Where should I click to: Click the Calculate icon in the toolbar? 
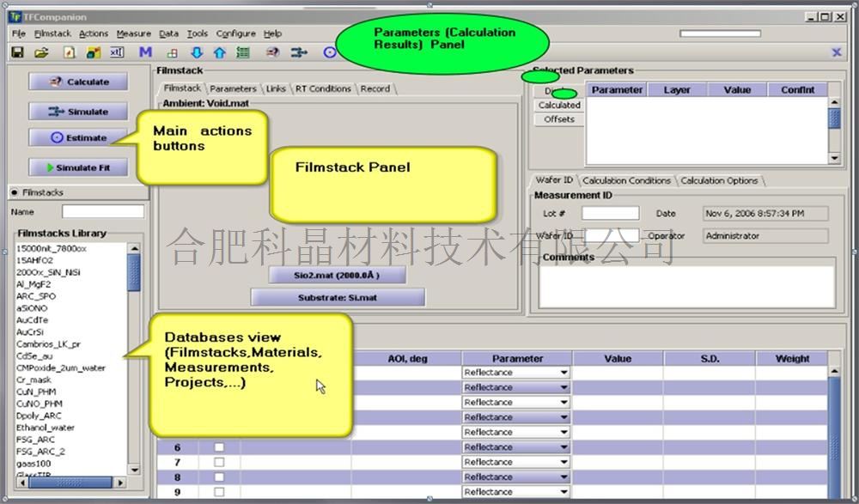pyautogui.click(x=272, y=52)
